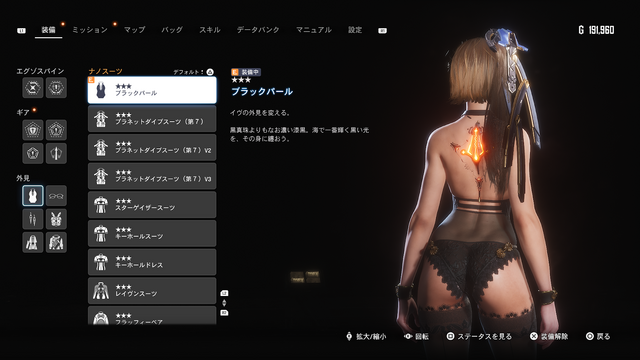The image size is (640, 360).
Task: Click the up-down scroll arrow indicator
Action: tap(224, 303)
